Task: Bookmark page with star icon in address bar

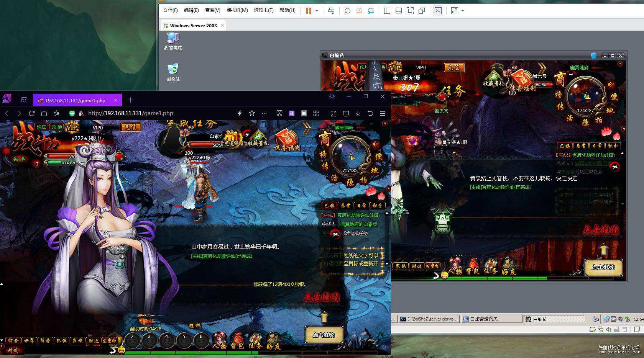Action: 252,113
